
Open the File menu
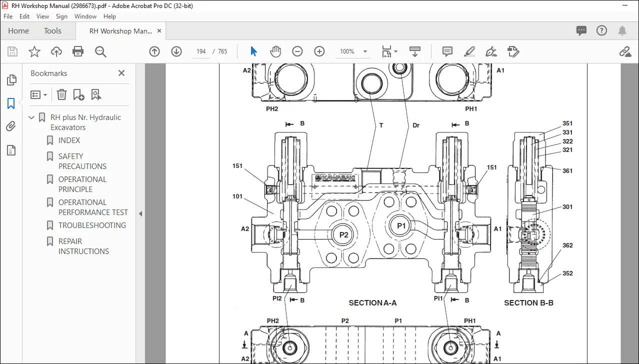point(8,16)
